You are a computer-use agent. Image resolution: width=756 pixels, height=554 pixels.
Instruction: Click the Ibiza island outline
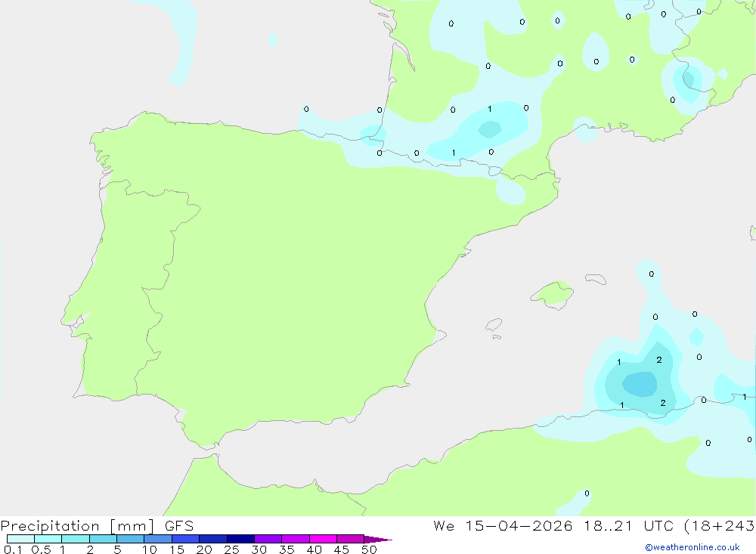tap(494, 325)
